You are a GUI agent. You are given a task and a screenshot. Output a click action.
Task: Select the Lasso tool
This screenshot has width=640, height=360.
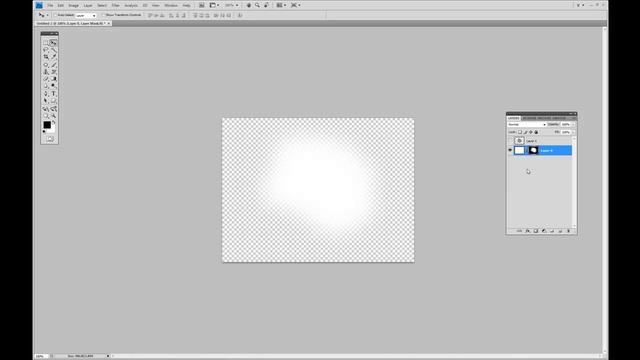click(x=46, y=50)
